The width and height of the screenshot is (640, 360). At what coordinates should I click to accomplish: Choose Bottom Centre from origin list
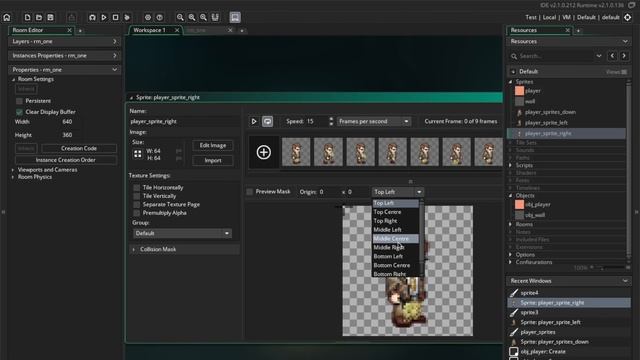(395, 265)
